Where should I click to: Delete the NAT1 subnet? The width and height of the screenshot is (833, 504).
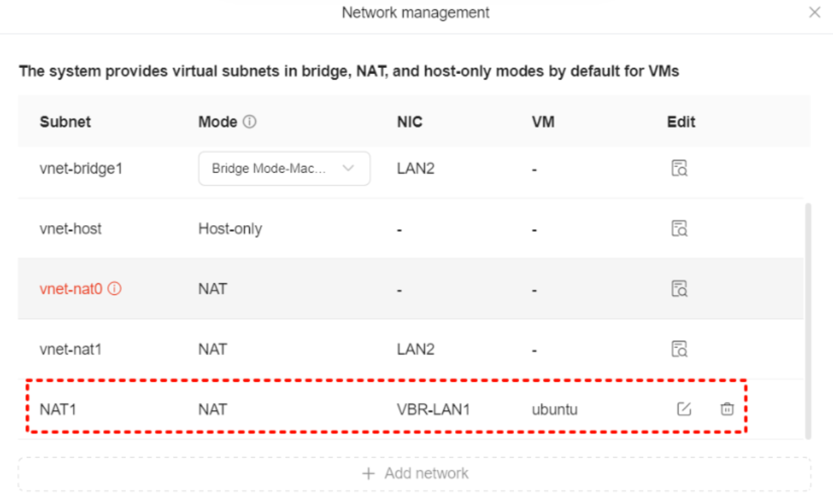coord(727,408)
